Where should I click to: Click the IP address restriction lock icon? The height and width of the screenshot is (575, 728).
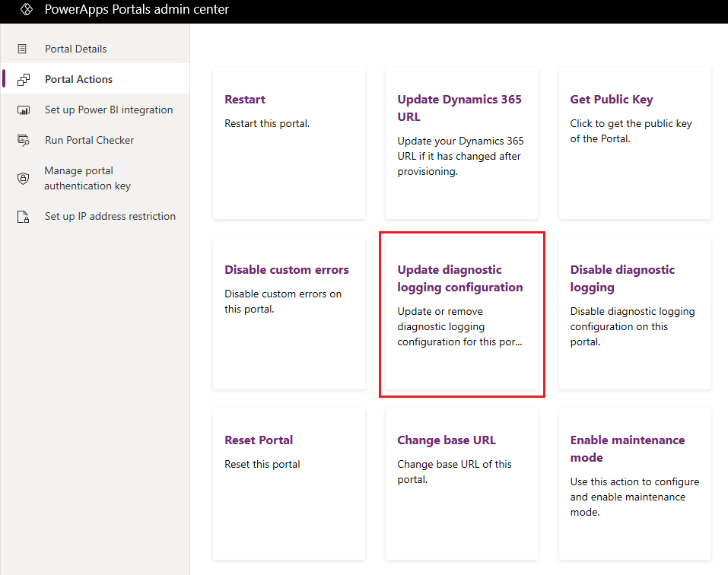tap(24, 216)
